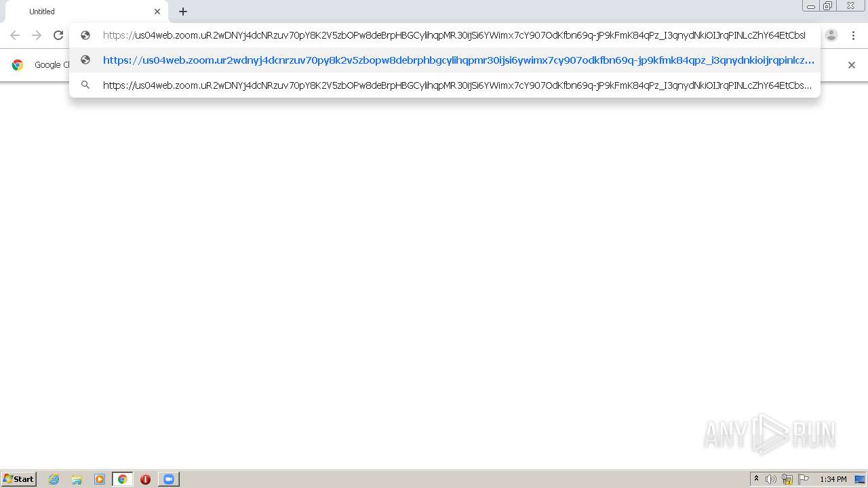Click the Google Chrome logo in infobar
Image resolution: width=868 pixels, height=488 pixels.
tap(18, 65)
